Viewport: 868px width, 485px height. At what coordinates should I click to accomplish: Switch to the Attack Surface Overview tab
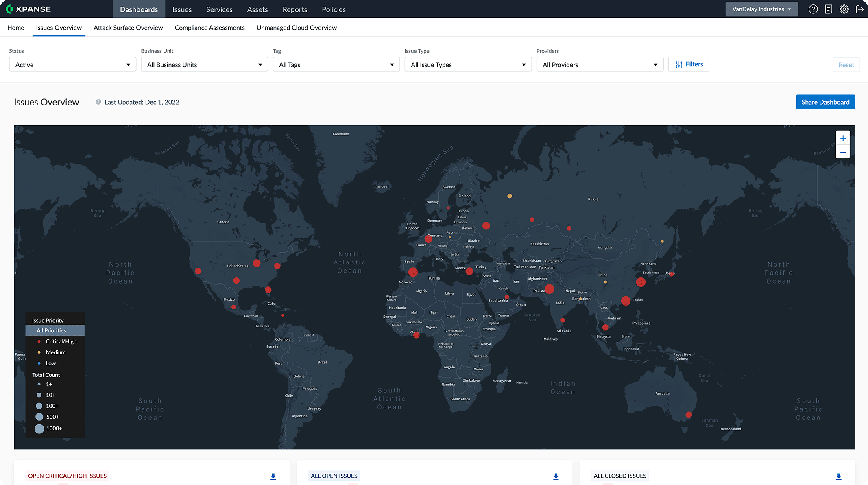(128, 27)
